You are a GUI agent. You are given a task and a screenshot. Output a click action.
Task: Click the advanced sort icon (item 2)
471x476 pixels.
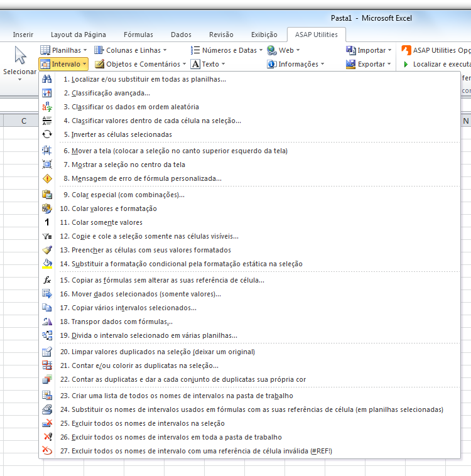pyautogui.click(x=47, y=93)
